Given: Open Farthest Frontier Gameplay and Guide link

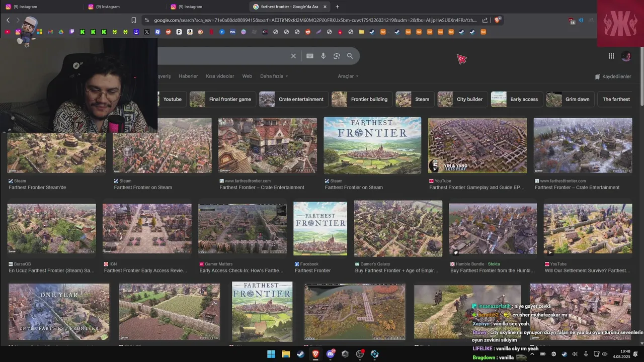Looking at the screenshot, I should click(x=476, y=188).
